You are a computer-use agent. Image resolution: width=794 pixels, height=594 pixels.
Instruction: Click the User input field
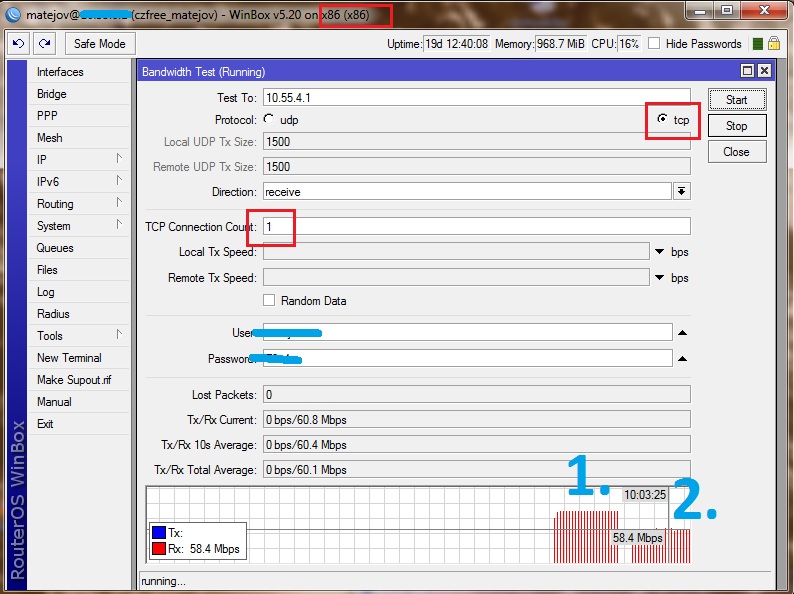tap(467, 333)
